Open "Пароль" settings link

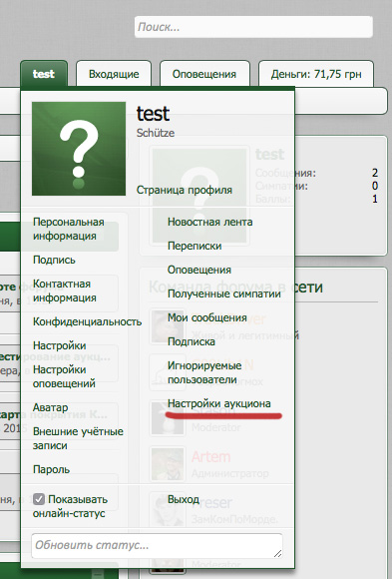point(51,469)
